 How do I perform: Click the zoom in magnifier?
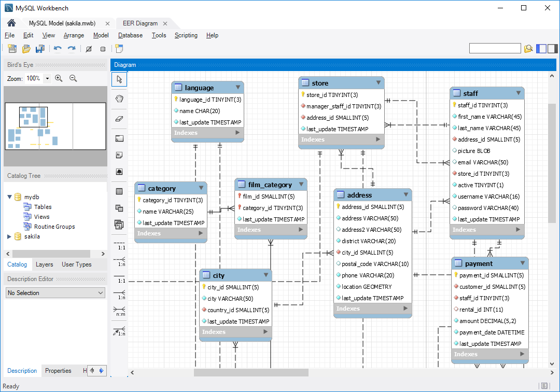pos(59,78)
